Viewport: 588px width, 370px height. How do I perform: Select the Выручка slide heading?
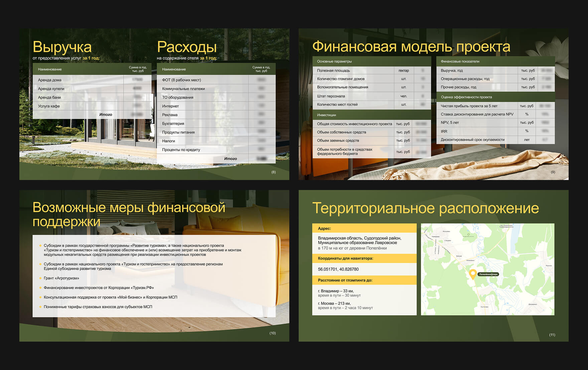pos(62,47)
